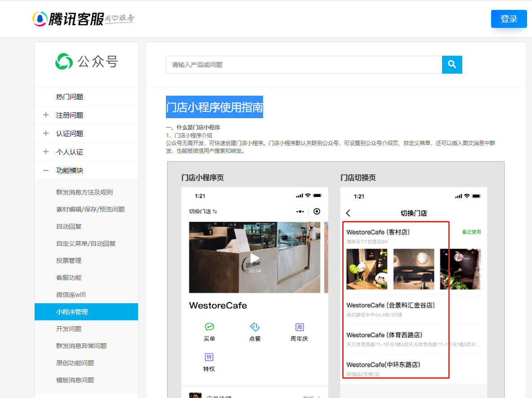Click the Tencent customer service logo
Image resolution: width=532 pixels, height=398 pixels.
pyautogui.click(x=68, y=19)
